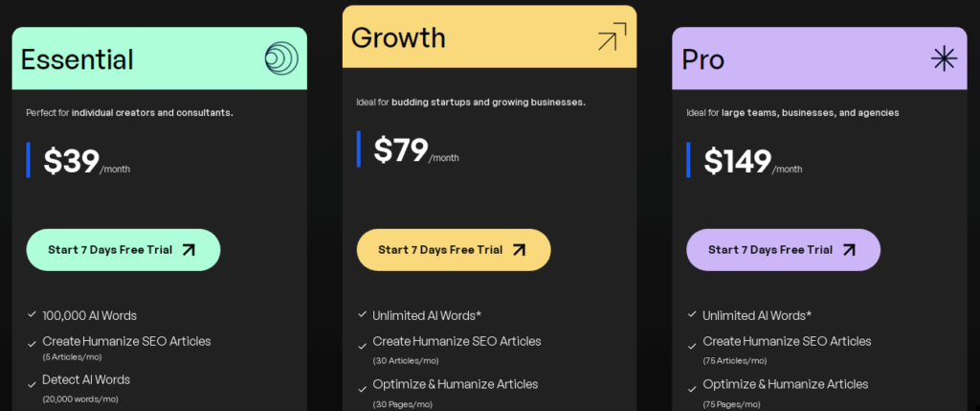Click the blue bar beside the $79 price
980x411 pixels.
359,149
